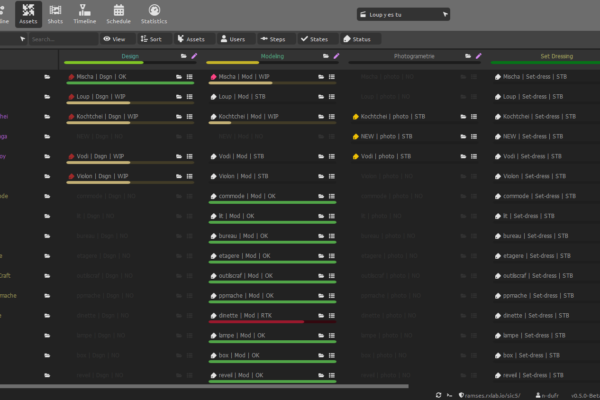
Task: Open details list icon for dinette Mod RTK
Action: pos(331,316)
